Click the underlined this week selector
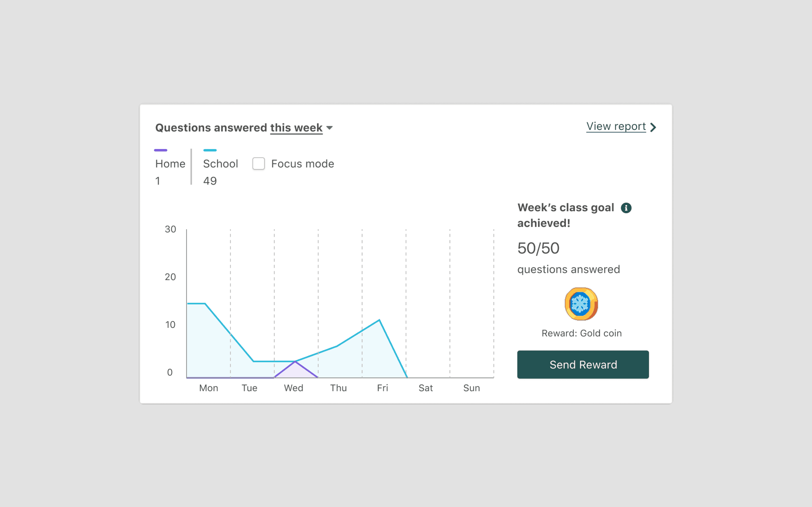 [296, 128]
